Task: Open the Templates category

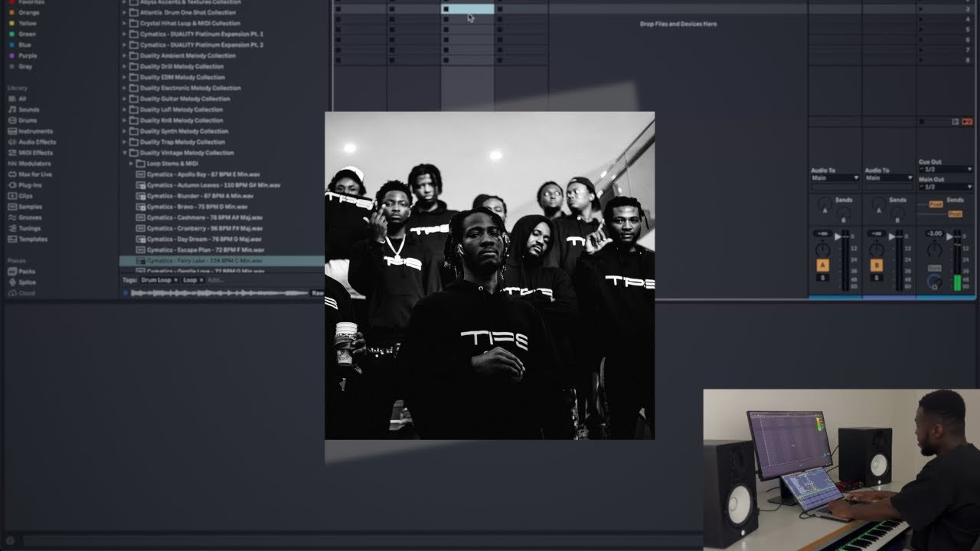Action: pyautogui.click(x=27, y=239)
